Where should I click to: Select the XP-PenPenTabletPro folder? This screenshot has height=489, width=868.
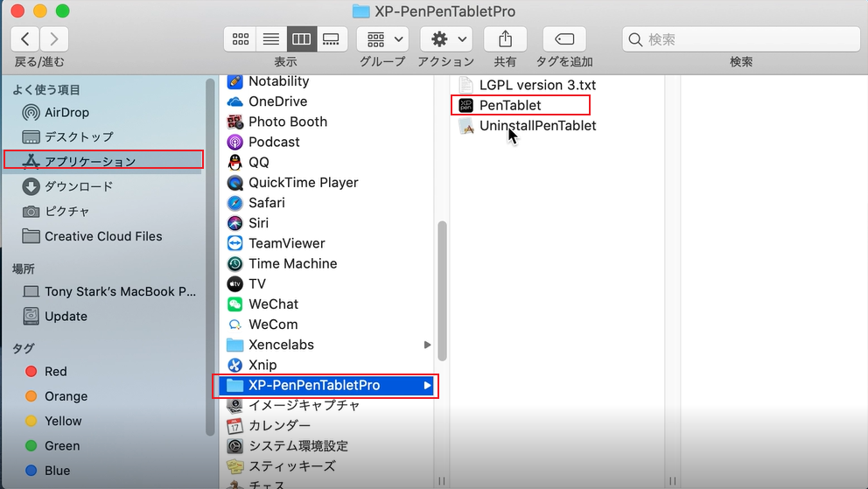[x=326, y=386]
